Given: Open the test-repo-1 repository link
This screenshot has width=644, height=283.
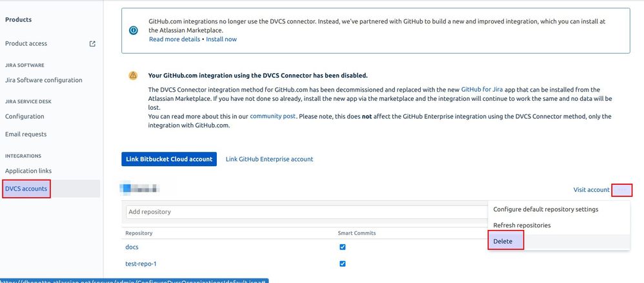Looking at the screenshot, I should [141, 264].
